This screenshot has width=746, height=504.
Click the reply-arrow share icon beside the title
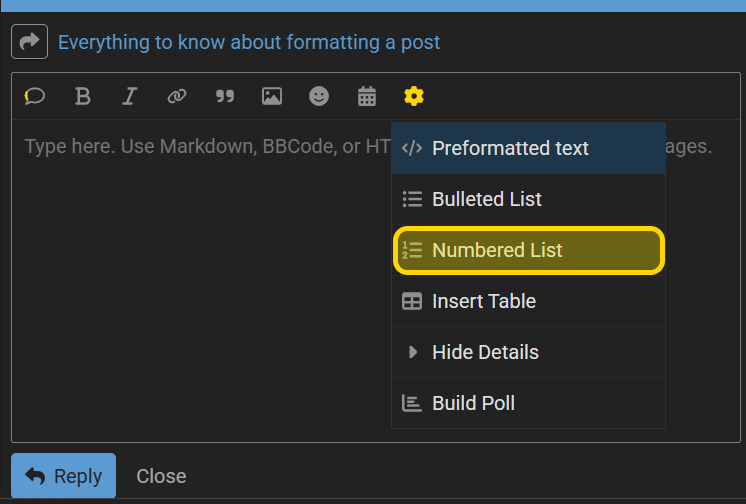tap(29, 41)
